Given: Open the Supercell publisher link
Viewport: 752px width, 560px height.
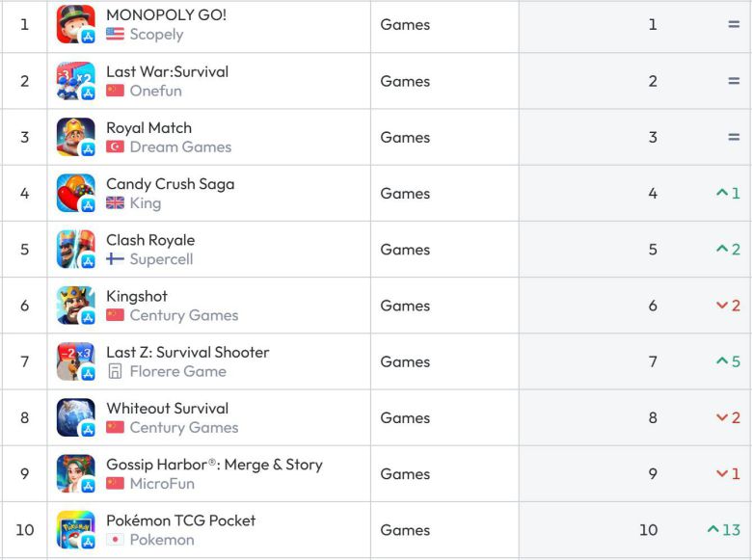Looking at the screenshot, I should point(161,259).
